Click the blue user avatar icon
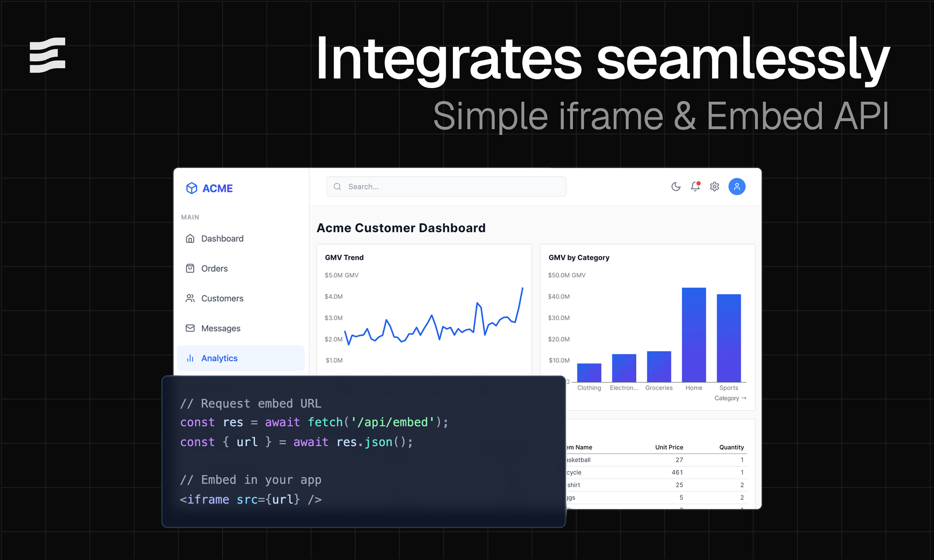Screen dimensions: 934x560 coord(737,187)
